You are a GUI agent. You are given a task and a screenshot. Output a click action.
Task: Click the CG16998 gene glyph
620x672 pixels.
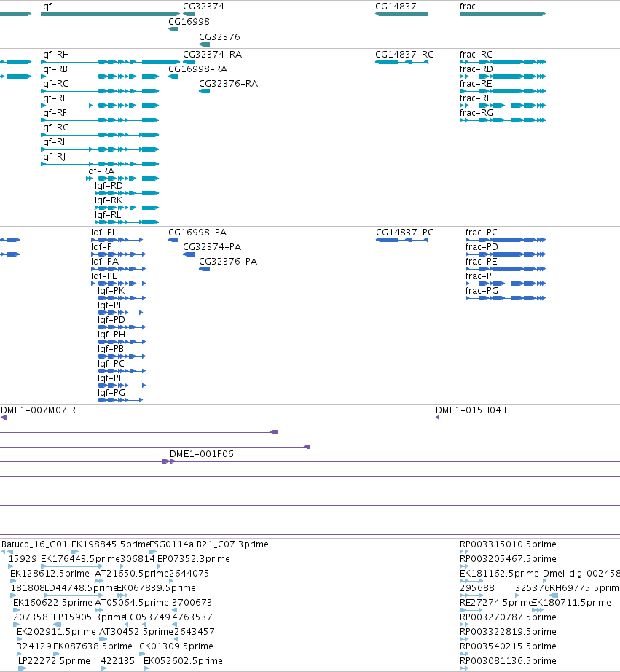click(173, 29)
